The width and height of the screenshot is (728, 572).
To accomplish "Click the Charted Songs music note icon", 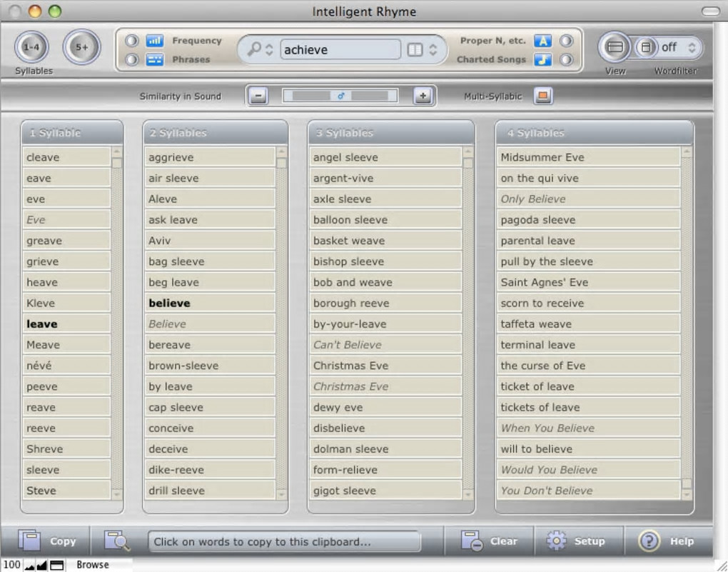I will (542, 59).
